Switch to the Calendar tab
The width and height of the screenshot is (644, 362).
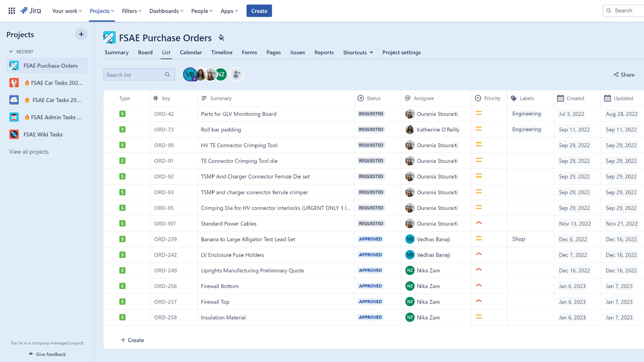point(191,52)
